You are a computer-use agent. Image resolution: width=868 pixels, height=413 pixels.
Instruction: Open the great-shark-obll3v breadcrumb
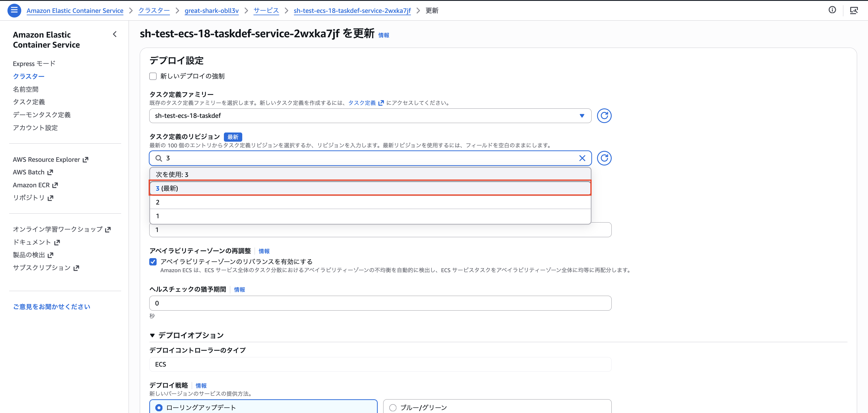[x=212, y=10]
